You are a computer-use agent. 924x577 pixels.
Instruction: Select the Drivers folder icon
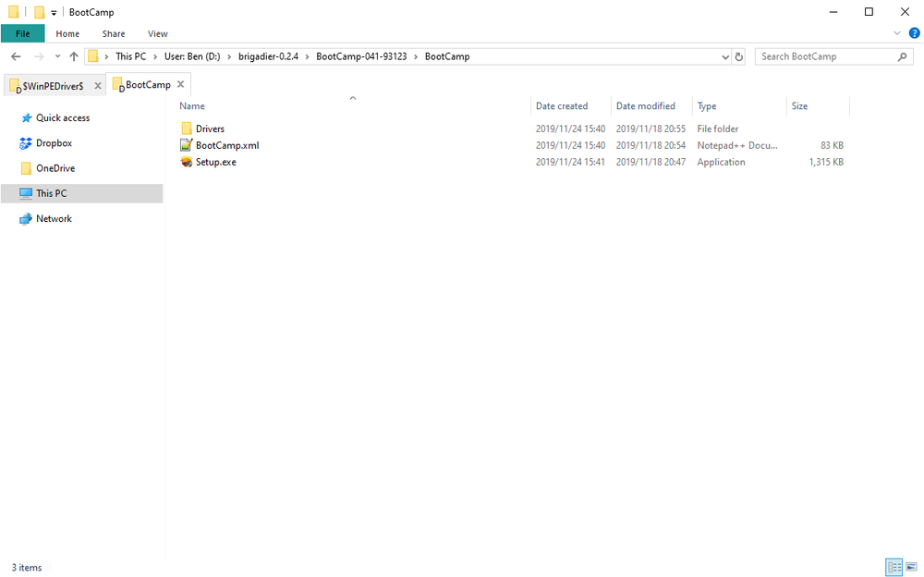[187, 129]
